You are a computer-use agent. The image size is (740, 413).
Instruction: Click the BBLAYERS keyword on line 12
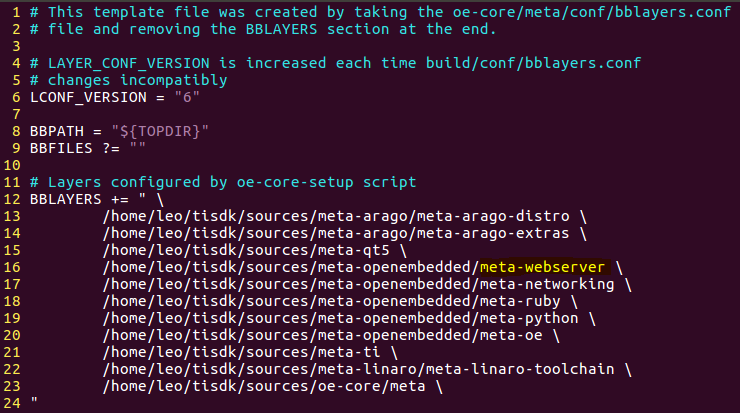[66, 199]
